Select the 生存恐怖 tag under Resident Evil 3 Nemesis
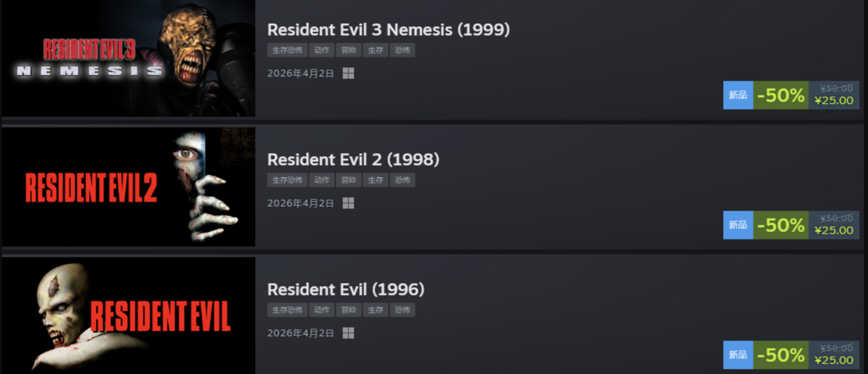 click(287, 50)
